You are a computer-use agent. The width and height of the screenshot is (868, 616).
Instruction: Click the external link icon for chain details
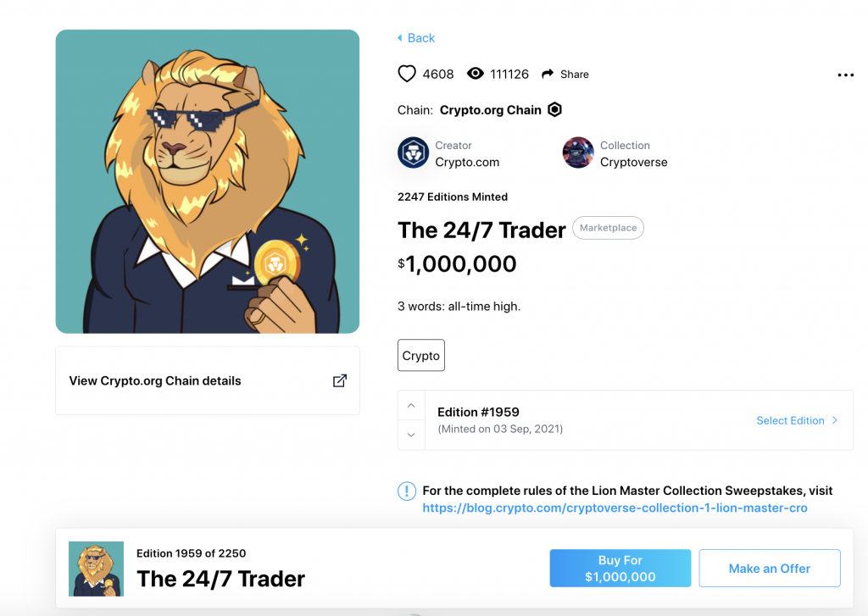click(339, 380)
